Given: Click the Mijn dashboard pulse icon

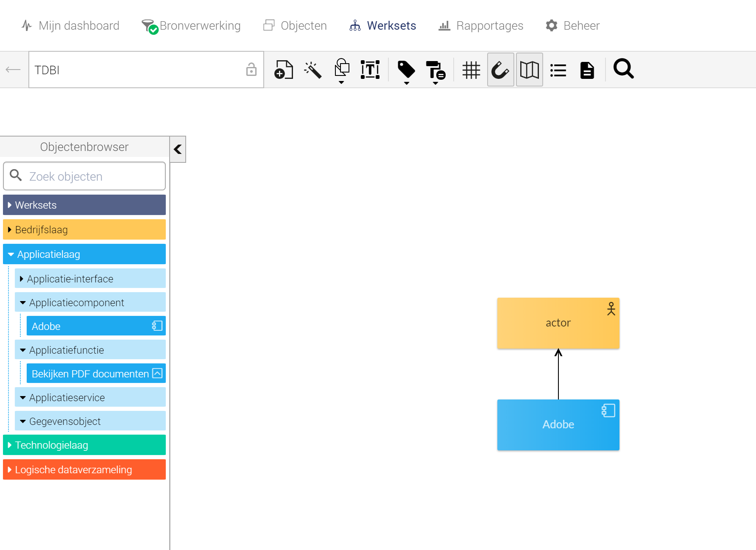Looking at the screenshot, I should (27, 25).
